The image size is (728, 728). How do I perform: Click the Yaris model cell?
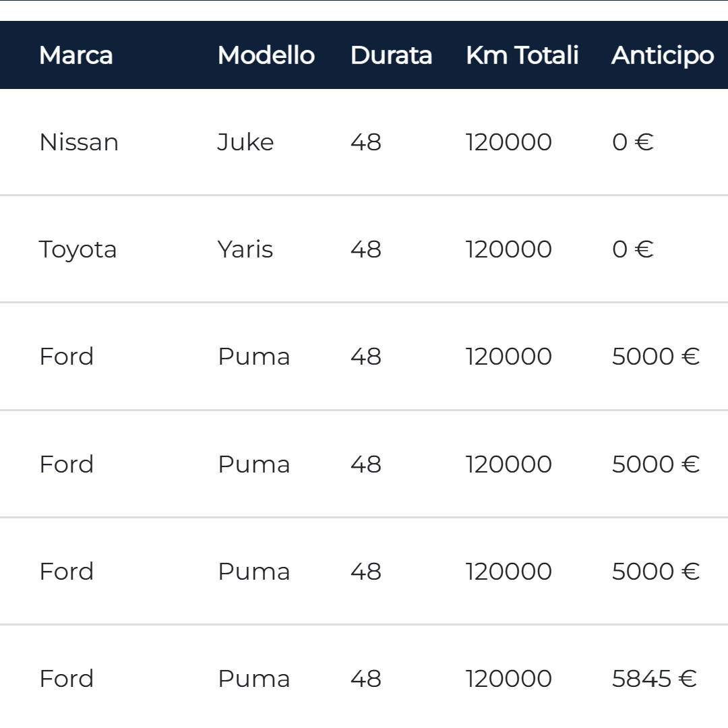point(245,249)
